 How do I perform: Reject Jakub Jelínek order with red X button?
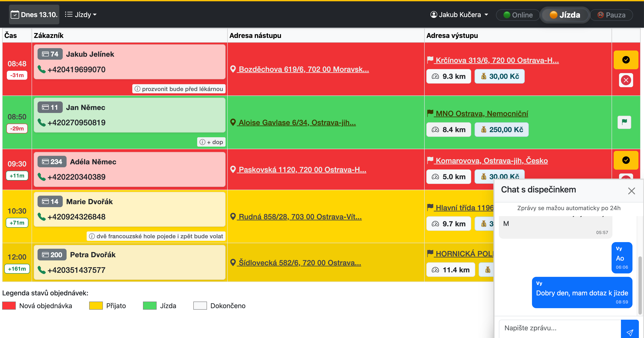626,80
